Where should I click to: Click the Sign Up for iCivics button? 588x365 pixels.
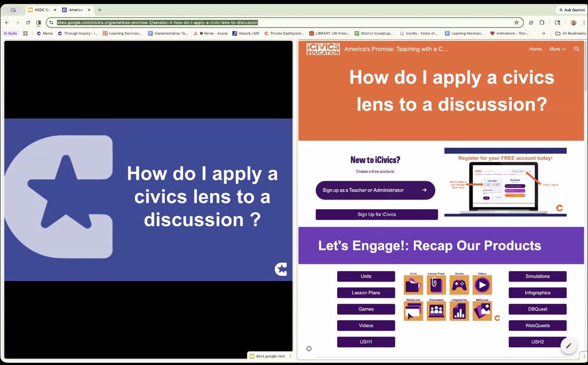pos(377,214)
